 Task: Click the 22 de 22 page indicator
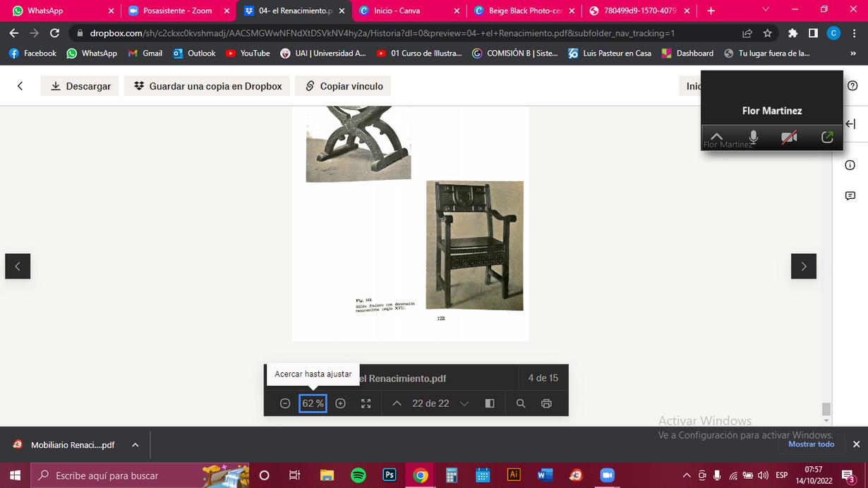(x=430, y=403)
